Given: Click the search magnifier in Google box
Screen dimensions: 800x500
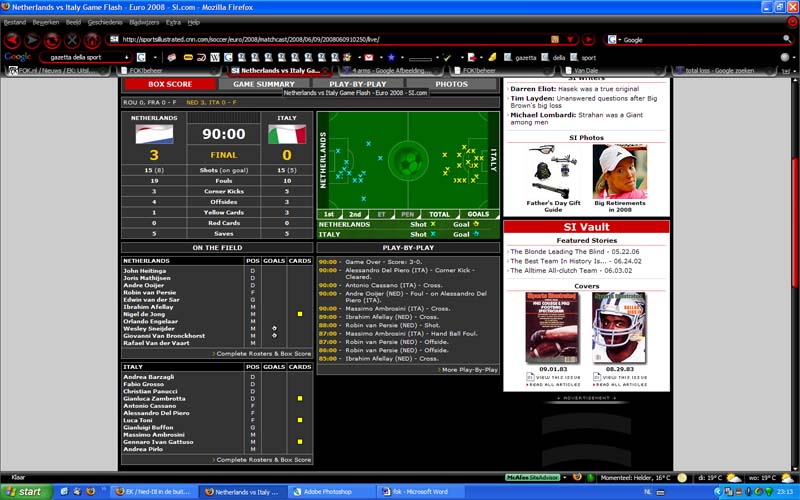Looking at the screenshot, I should pyautogui.click(x=787, y=39).
